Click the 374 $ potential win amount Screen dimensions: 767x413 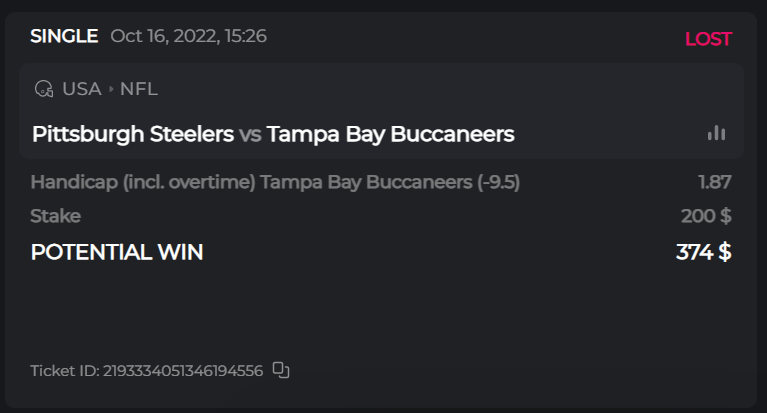(x=703, y=252)
